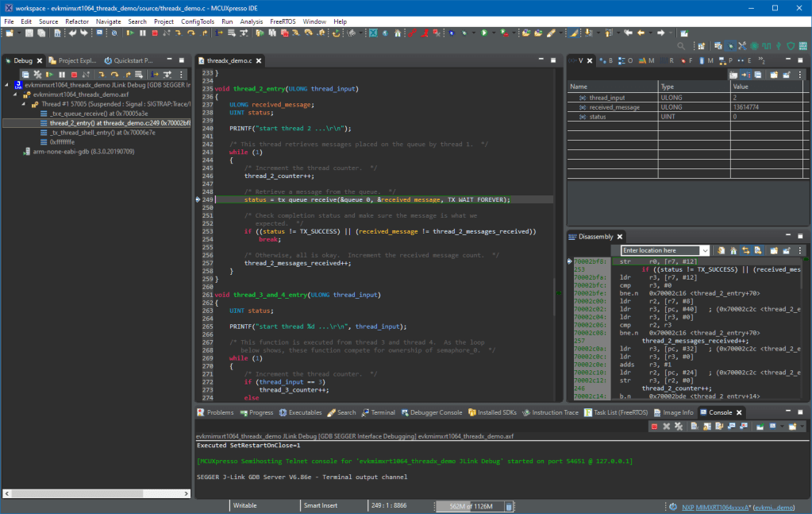Run garbage collector from the heap status
Viewport: 812px width, 514px height.
(508, 505)
